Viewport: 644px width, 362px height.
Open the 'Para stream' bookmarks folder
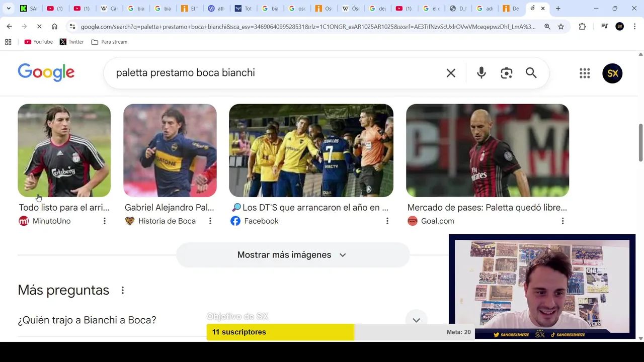click(109, 42)
